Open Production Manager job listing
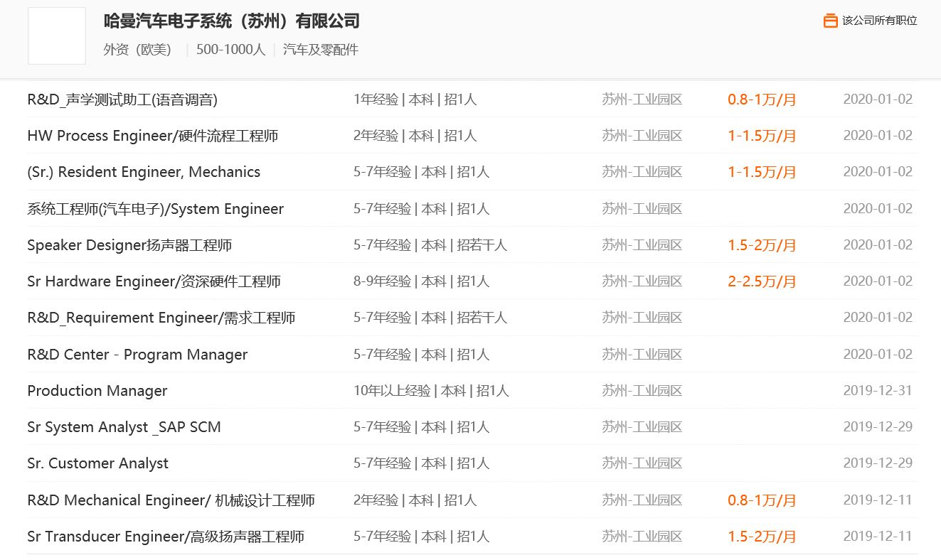This screenshot has width=941, height=560. coord(97,391)
